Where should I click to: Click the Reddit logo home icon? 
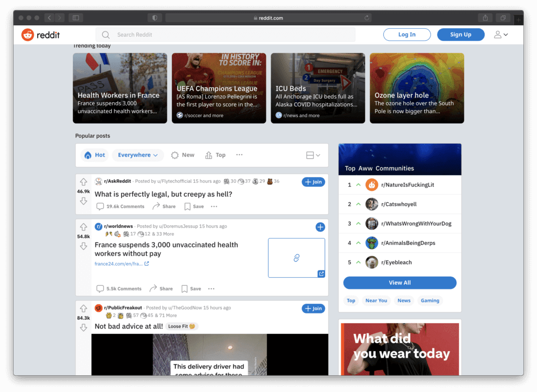click(27, 35)
